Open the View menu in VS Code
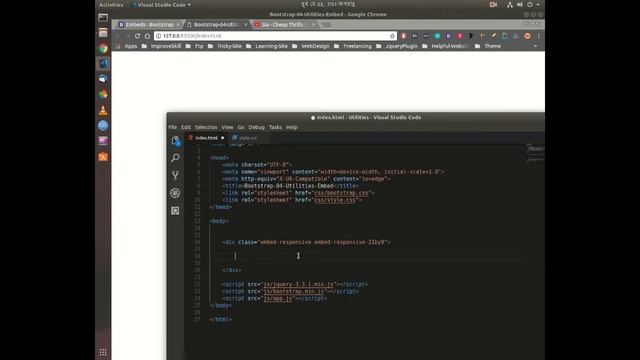This screenshot has height=360, width=640. tap(227, 127)
